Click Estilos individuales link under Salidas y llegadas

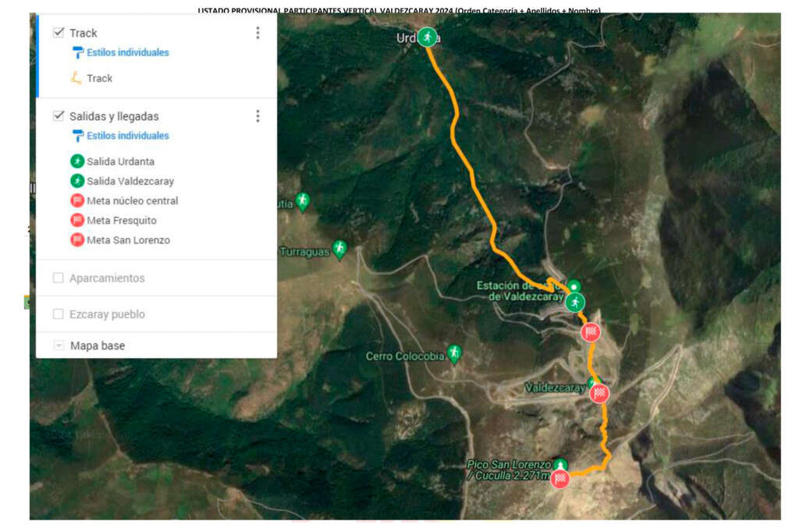coord(128,136)
